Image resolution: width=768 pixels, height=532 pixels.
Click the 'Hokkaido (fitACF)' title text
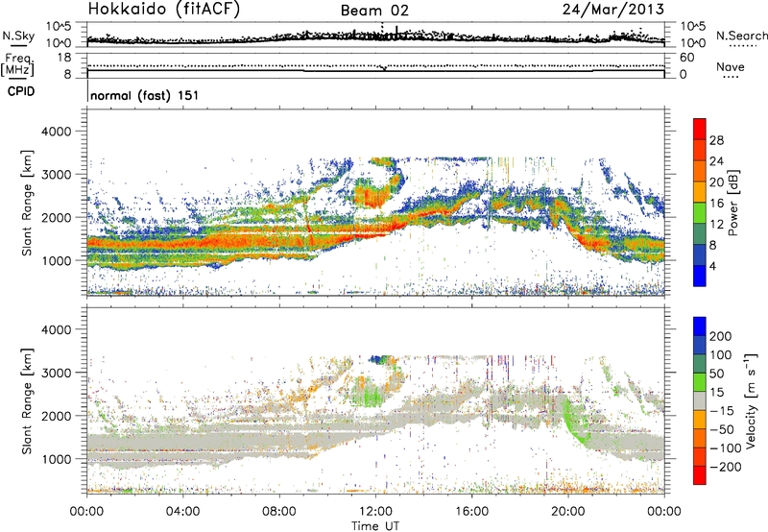[164, 10]
